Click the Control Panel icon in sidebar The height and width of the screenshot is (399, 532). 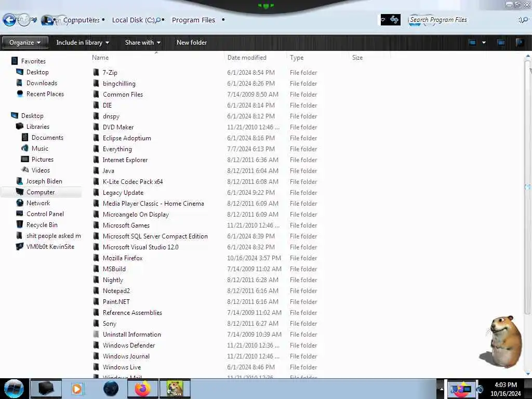(20, 214)
